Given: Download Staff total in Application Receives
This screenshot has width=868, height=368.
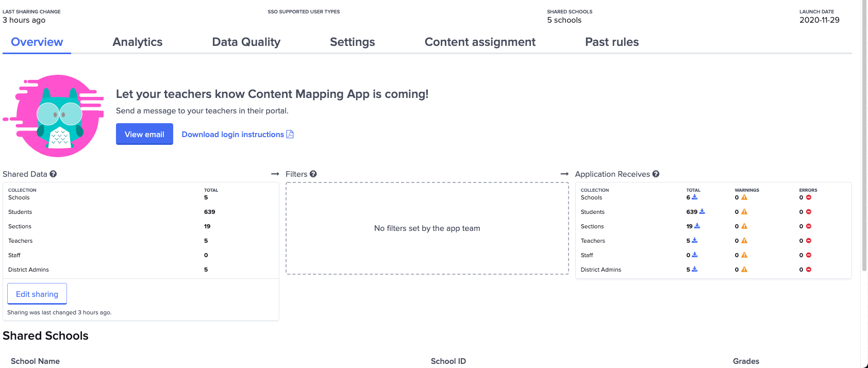Looking at the screenshot, I should 695,255.
